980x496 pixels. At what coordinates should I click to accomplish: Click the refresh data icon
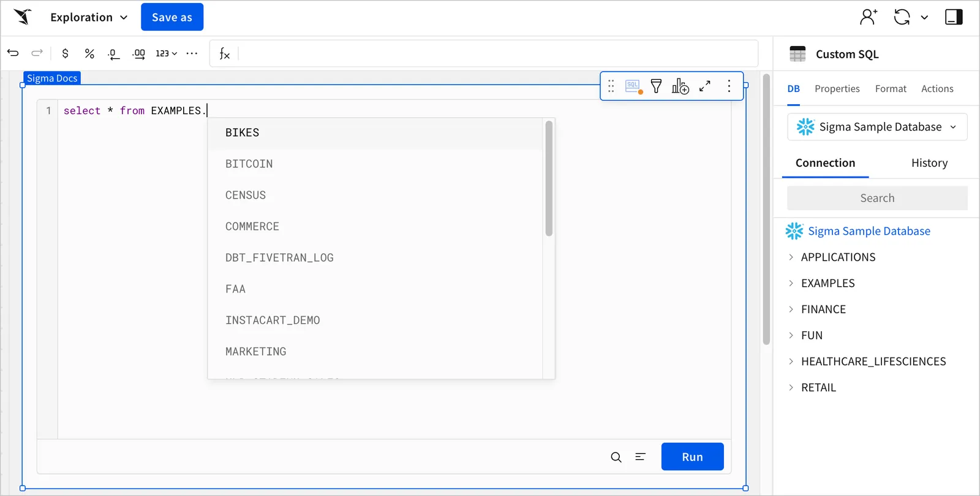coord(902,17)
